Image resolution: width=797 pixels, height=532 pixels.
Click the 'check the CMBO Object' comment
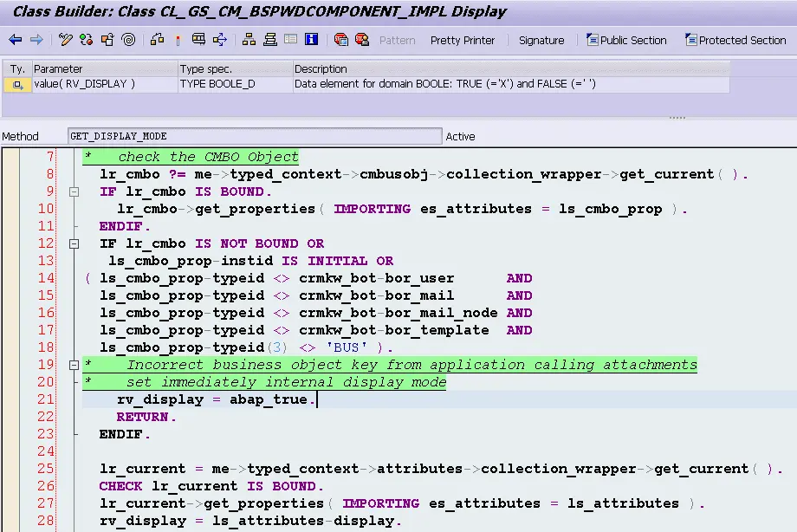pos(209,157)
